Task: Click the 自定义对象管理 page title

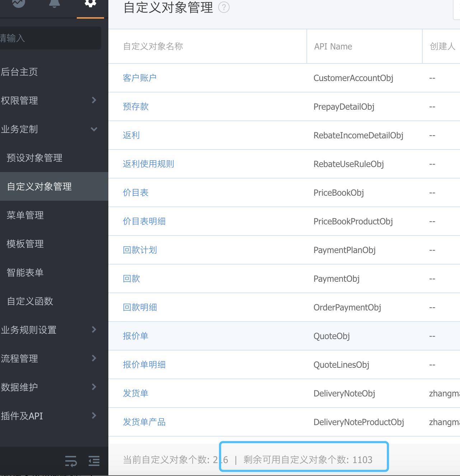Action: [x=168, y=8]
